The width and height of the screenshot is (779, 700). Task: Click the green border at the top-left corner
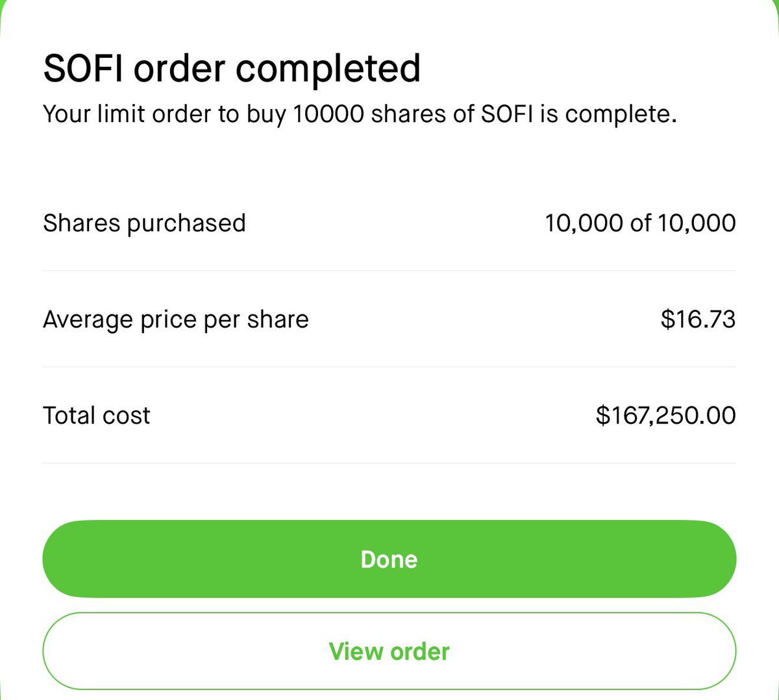pos(4,8)
